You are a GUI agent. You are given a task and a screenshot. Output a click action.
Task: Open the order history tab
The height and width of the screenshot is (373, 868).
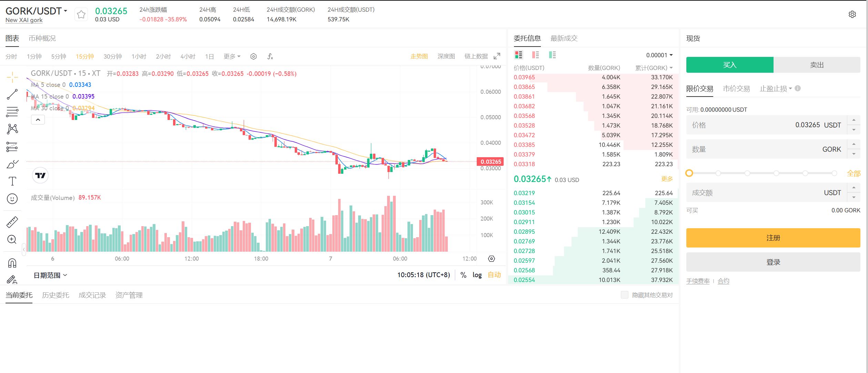[x=55, y=295]
